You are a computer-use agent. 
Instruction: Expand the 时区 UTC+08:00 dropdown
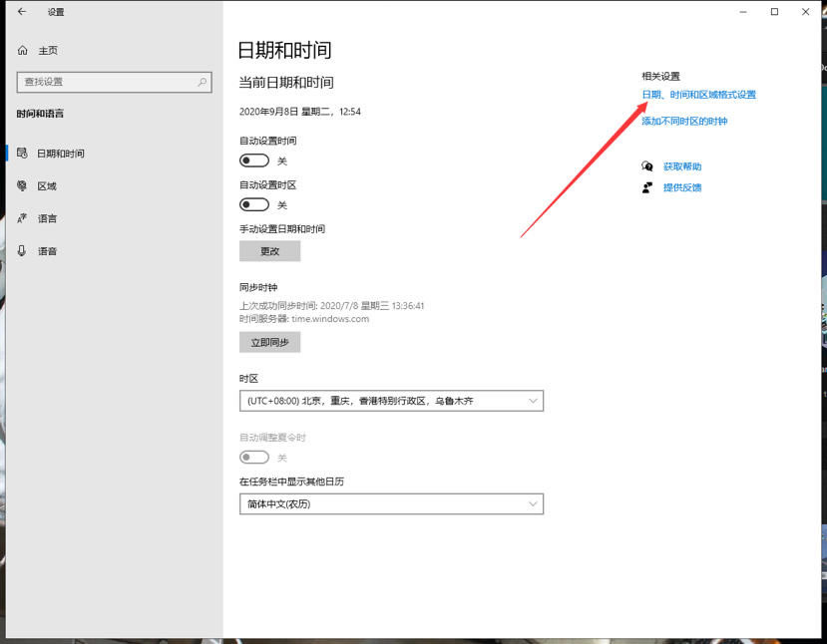click(391, 401)
